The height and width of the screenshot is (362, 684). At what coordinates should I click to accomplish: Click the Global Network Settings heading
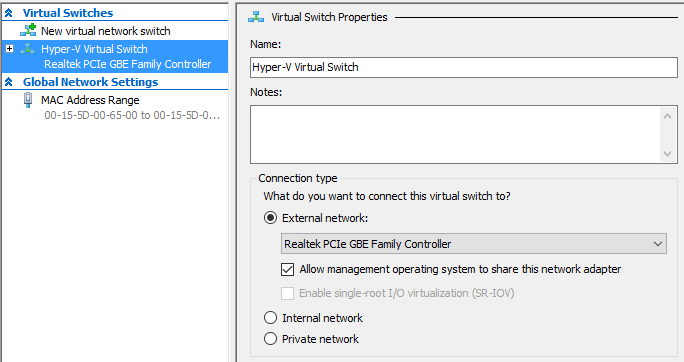pyautogui.click(x=91, y=82)
